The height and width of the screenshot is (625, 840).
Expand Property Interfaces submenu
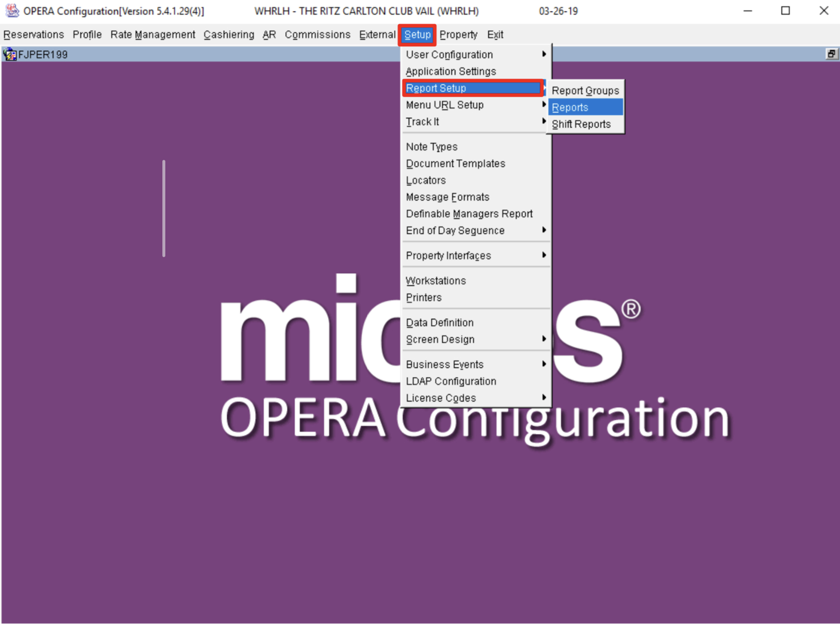[476, 256]
